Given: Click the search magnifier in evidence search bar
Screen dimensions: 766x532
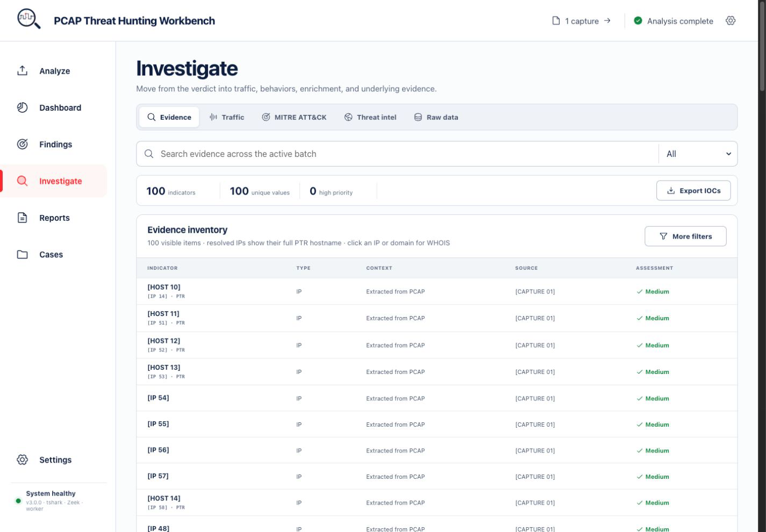Looking at the screenshot, I should click(149, 154).
